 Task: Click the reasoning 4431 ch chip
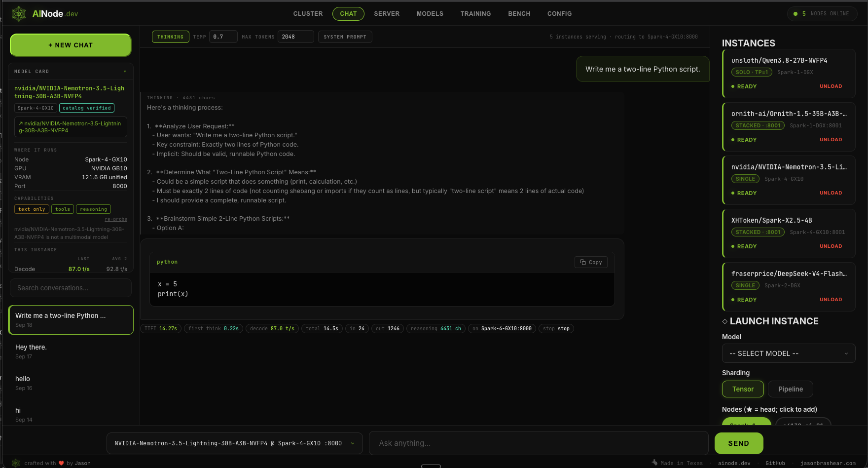436,329
